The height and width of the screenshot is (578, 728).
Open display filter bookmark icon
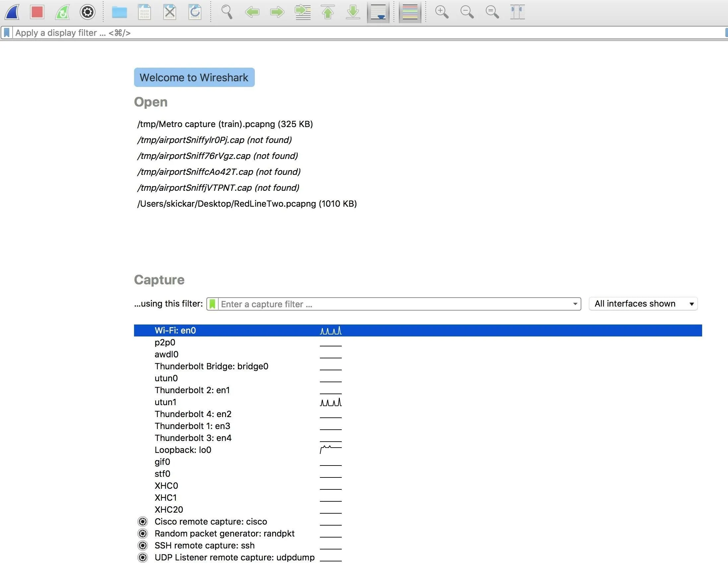click(7, 33)
